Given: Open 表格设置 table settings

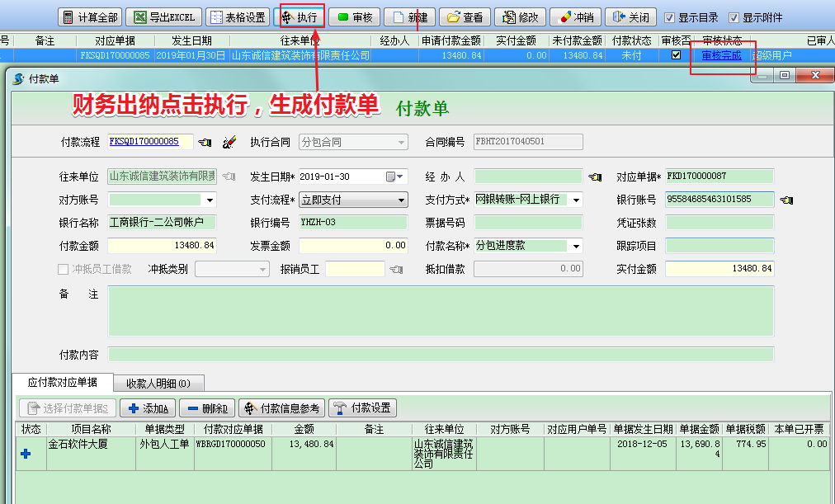Looking at the screenshot, I should point(238,17).
